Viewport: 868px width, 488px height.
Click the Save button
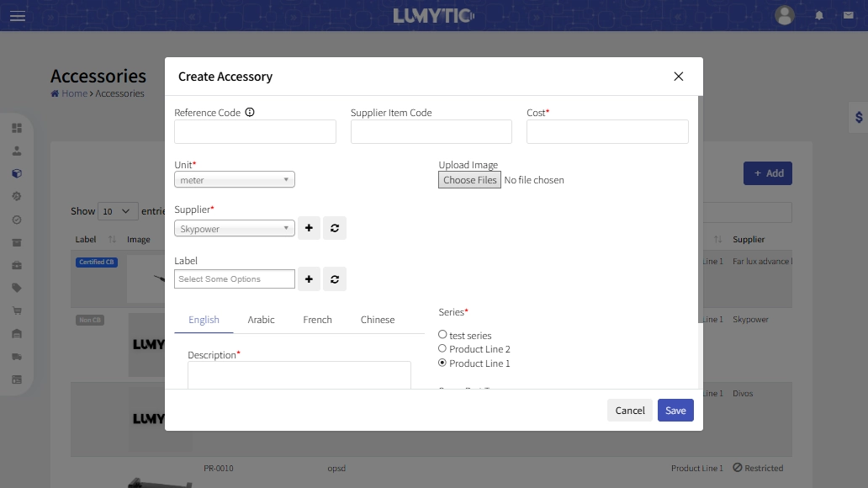[675, 411]
